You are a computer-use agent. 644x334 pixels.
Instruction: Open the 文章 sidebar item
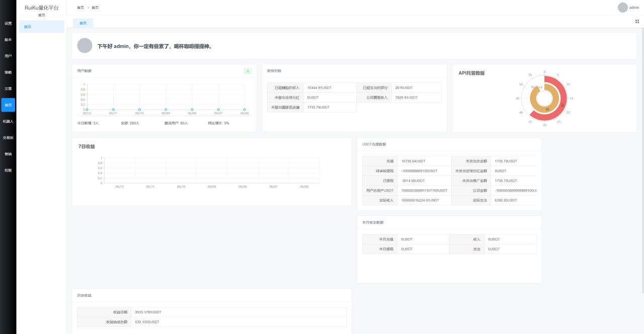(x=8, y=89)
